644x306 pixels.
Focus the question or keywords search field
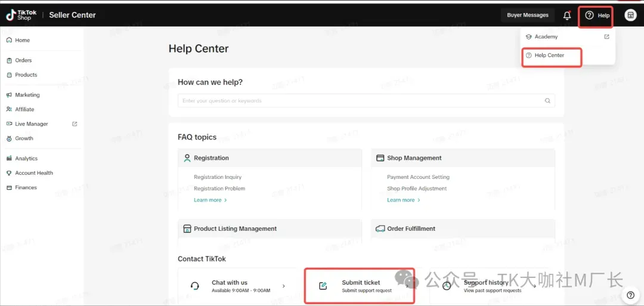coord(366,101)
